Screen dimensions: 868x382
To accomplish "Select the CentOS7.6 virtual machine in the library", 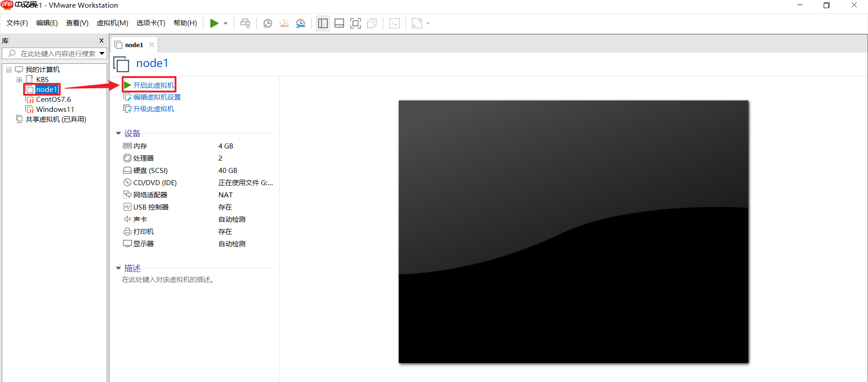I will point(53,100).
